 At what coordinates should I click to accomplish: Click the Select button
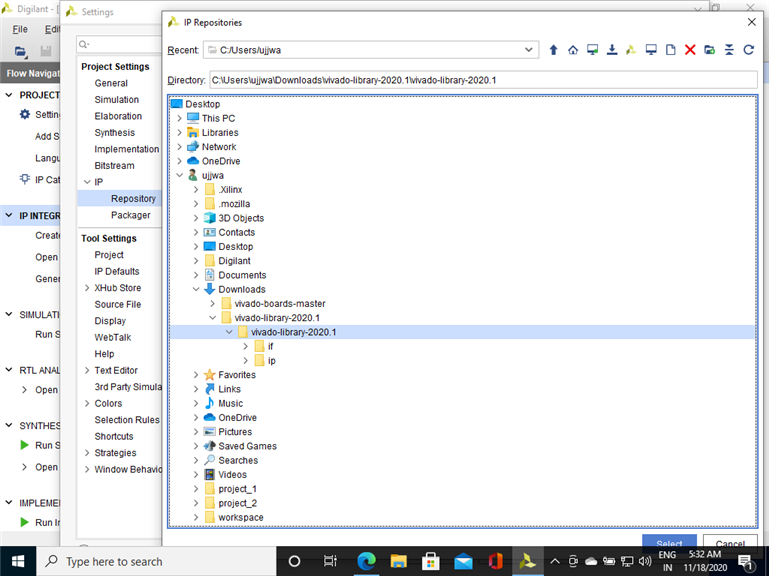point(669,541)
